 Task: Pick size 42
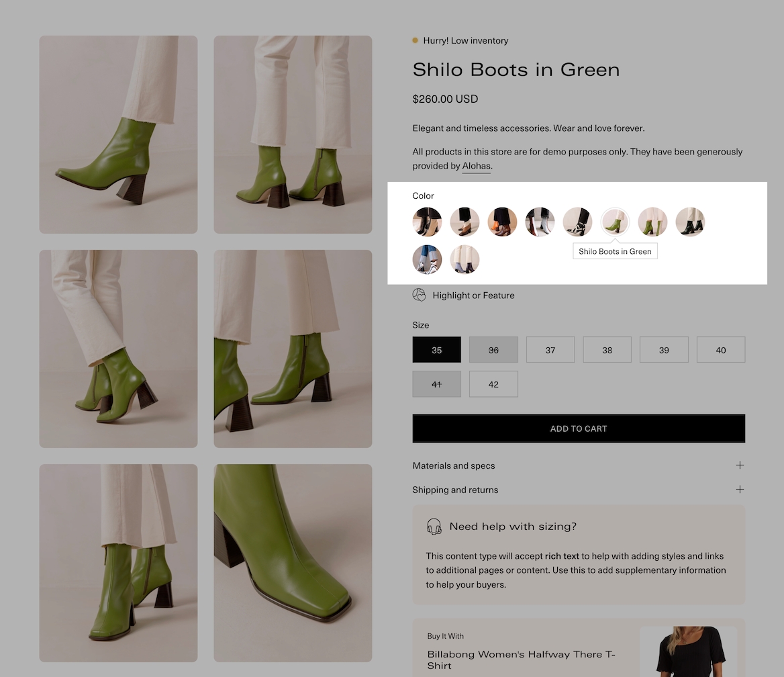point(493,384)
